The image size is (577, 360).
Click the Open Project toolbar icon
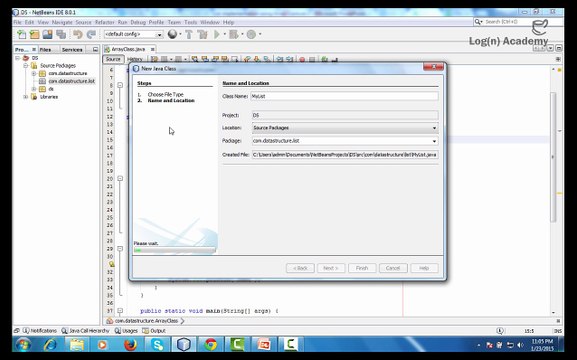48,35
